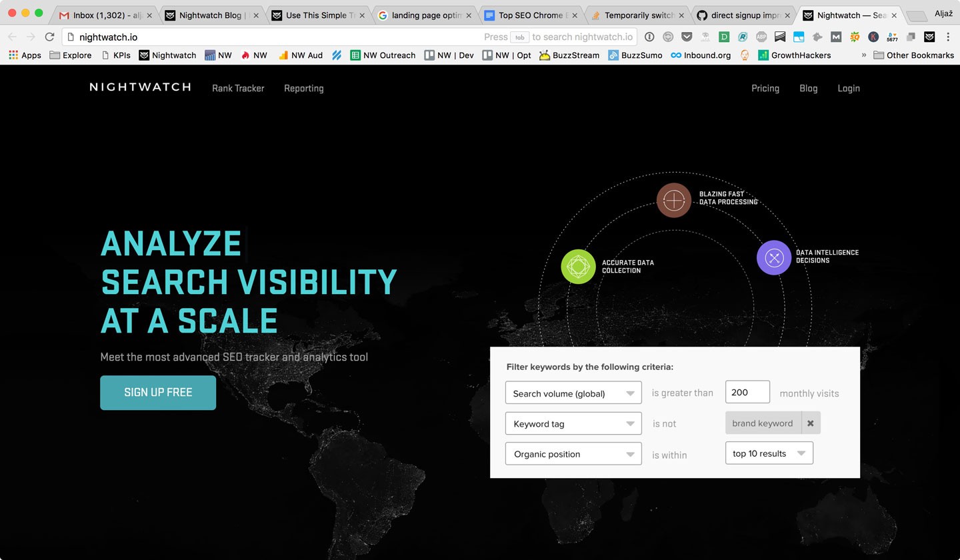The width and height of the screenshot is (960, 560).
Task: Open the Pocket extension icon
Action: pos(686,37)
